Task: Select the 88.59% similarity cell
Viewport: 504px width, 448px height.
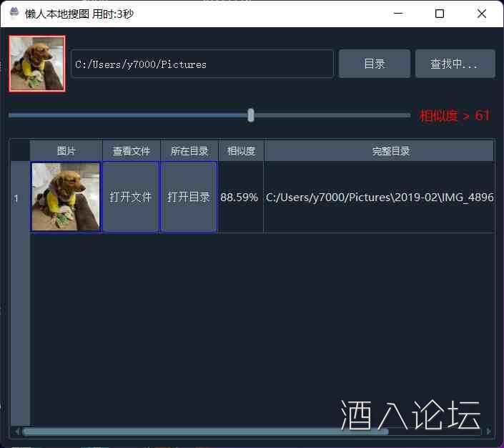Action: 241,197
